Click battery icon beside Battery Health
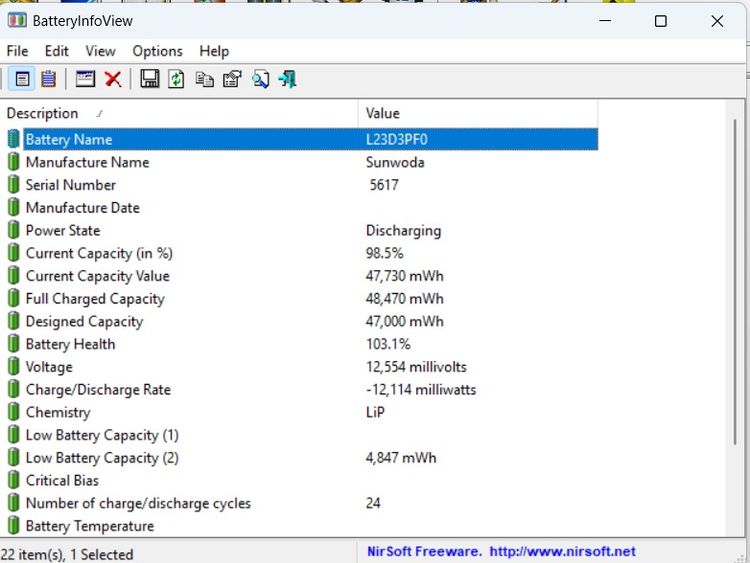Image resolution: width=750 pixels, height=563 pixels. click(x=14, y=344)
